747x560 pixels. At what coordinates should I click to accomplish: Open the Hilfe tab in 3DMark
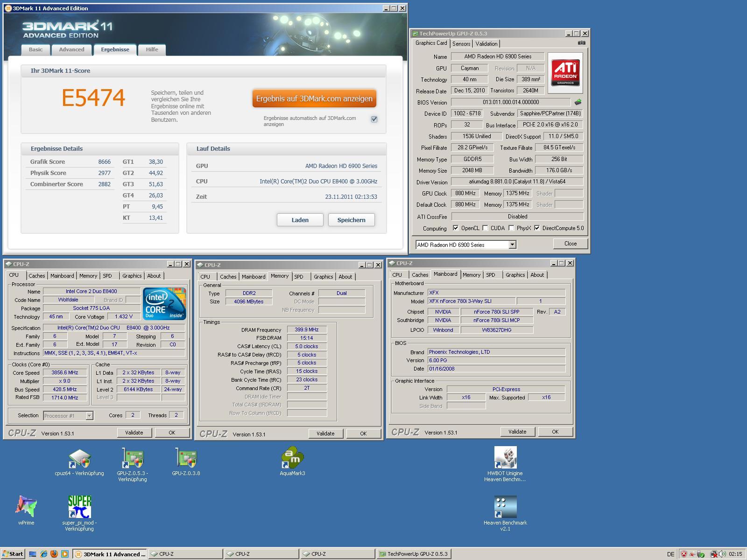152,49
